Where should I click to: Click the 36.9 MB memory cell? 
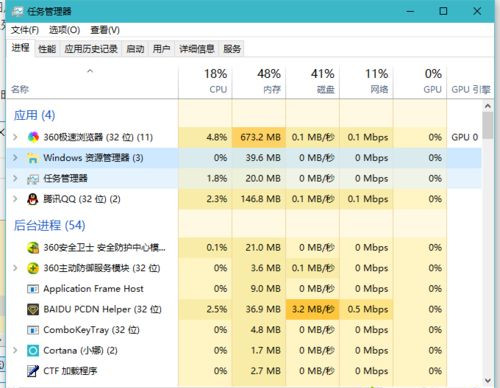click(259, 309)
